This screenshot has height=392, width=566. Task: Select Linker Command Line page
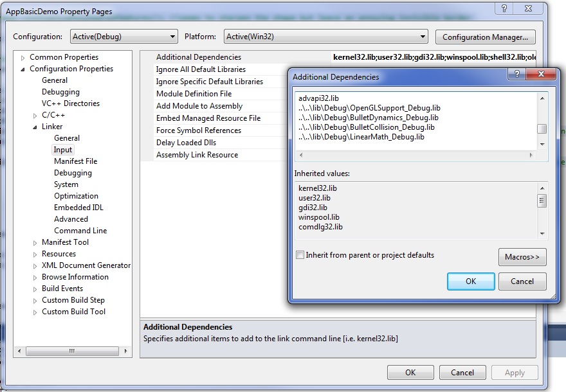(80, 231)
